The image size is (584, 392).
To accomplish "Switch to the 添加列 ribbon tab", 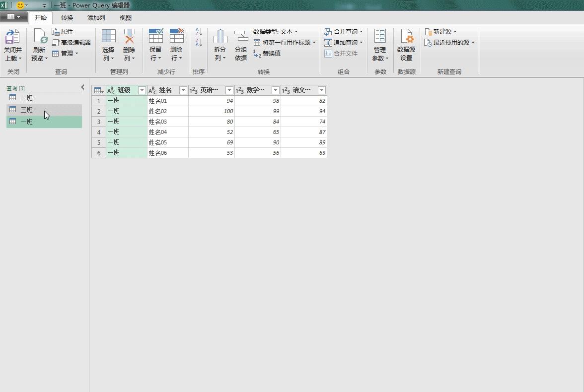I will coord(96,18).
